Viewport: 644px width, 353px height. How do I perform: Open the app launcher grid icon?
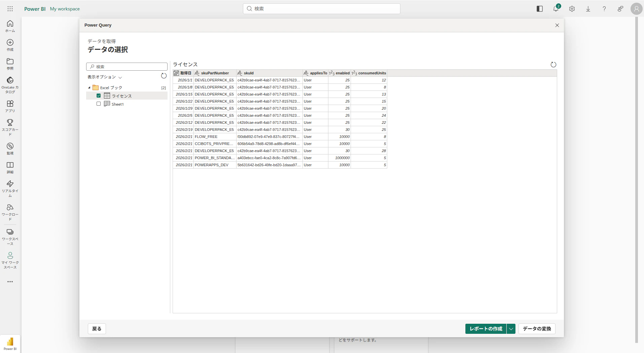point(10,9)
